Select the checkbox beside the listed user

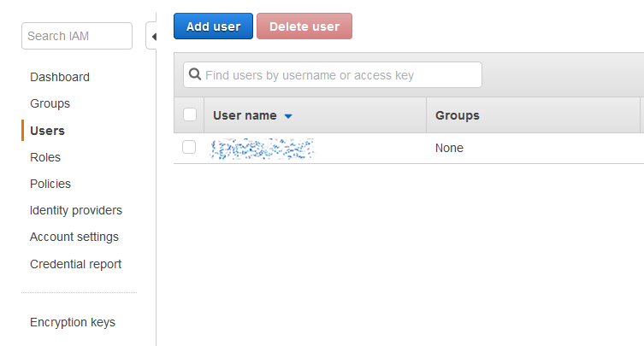pyautogui.click(x=190, y=148)
